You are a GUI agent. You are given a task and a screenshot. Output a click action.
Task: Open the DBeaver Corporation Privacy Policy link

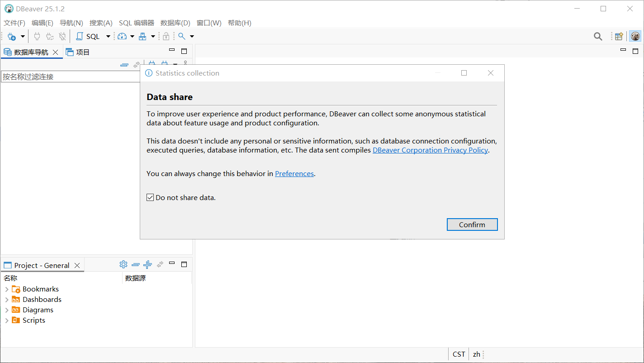tap(430, 150)
